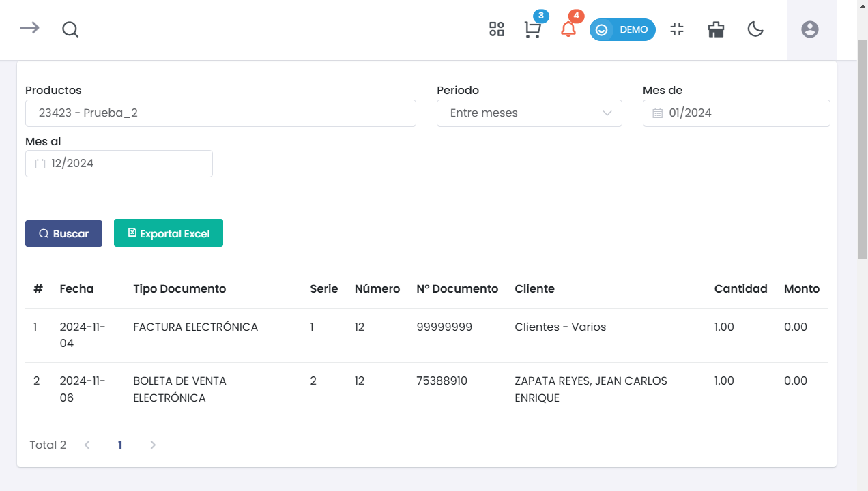Expand sidebar with the arrow icon
868x491 pixels.
point(29,28)
